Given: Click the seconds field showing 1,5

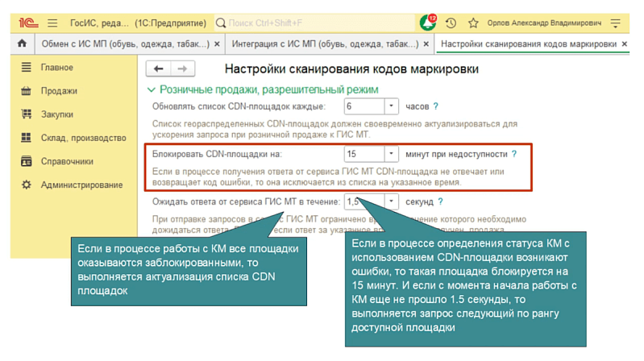Looking at the screenshot, I should pyautogui.click(x=364, y=201).
